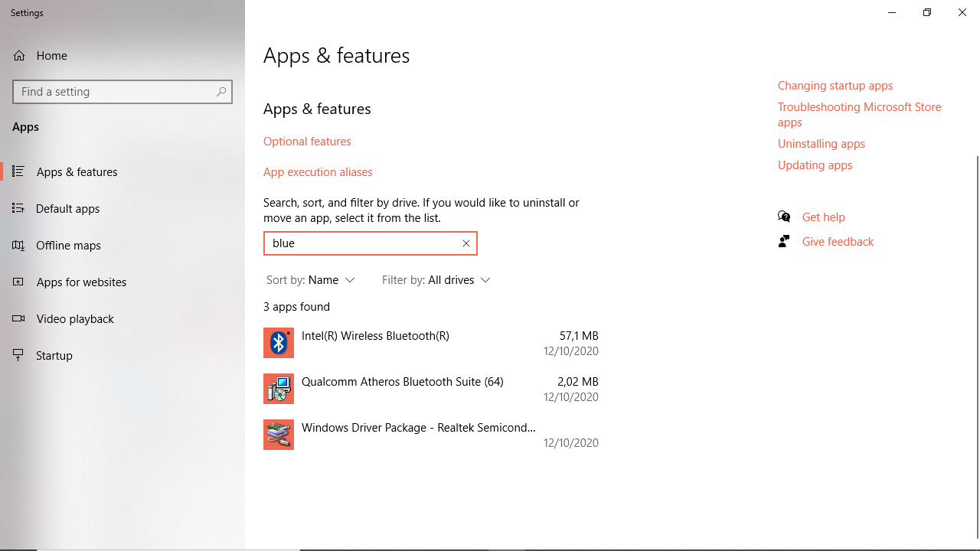Restore down the Settings window

[x=927, y=12]
